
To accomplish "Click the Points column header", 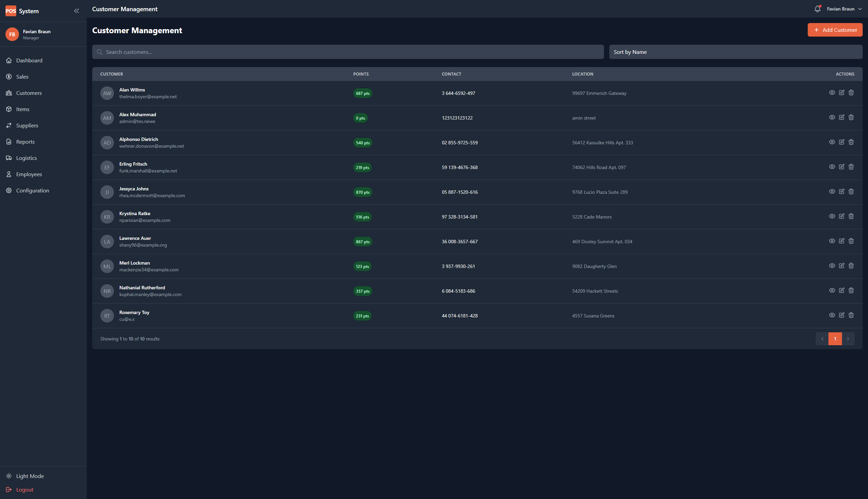I will click(x=361, y=74).
